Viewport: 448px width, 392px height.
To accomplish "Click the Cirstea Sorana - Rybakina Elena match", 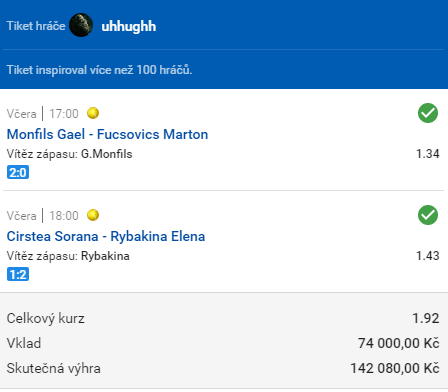I will click(106, 236).
